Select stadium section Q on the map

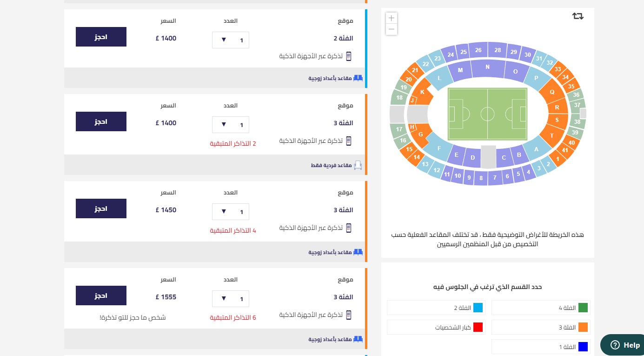click(x=551, y=92)
